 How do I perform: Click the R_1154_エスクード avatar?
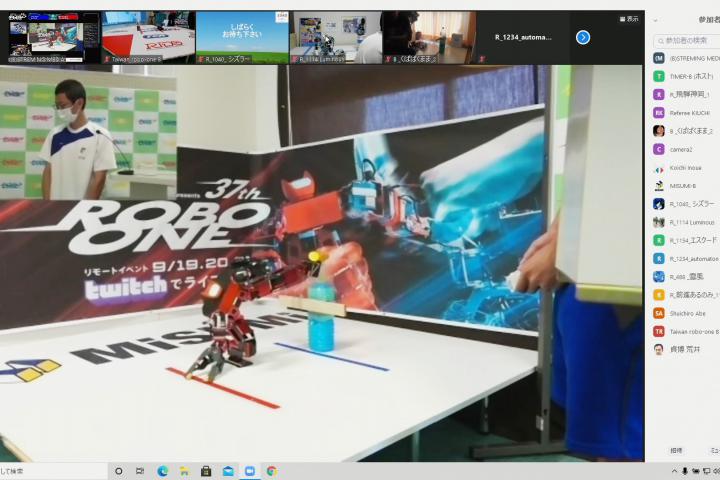tap(659, 240)
